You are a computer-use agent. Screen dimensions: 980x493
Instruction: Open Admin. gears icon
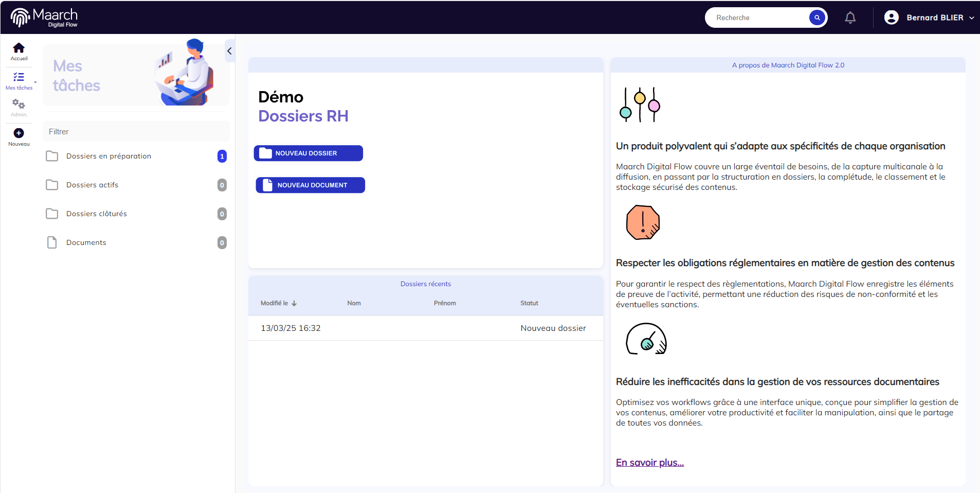click(x=19, y=104)
